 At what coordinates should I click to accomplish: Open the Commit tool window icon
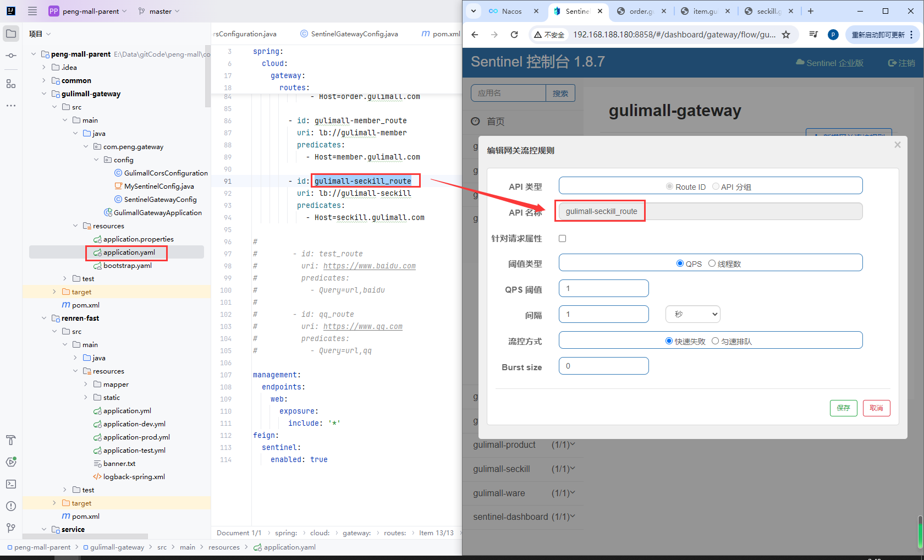click(11, 56)
